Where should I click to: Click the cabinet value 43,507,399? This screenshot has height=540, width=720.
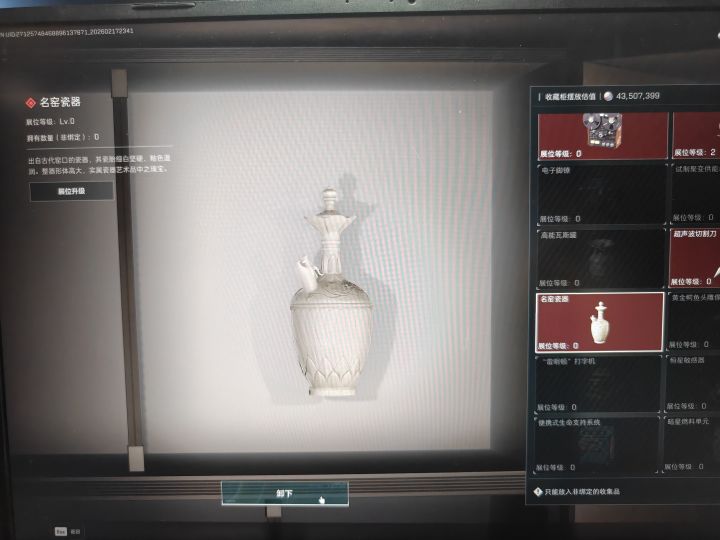(638, 96)
